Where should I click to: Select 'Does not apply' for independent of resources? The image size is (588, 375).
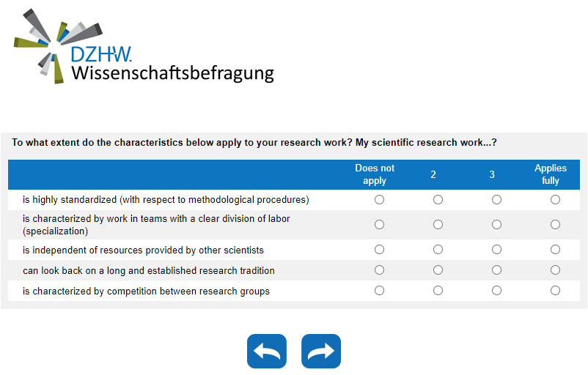coord(379,250)
